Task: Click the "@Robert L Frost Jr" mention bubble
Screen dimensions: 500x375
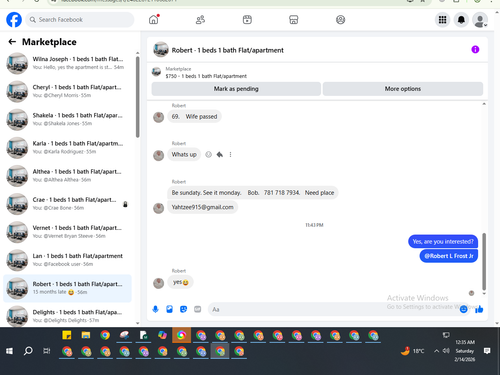Action: click(x=449, y=256)
